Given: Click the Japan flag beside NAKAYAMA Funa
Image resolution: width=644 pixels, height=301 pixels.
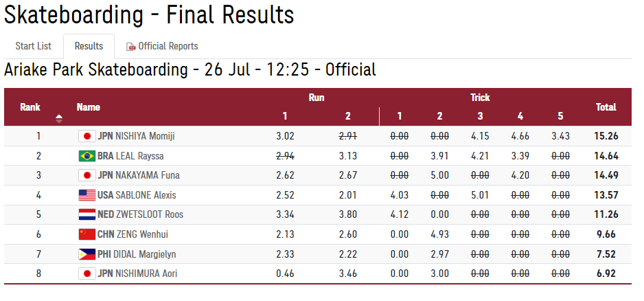Looking at the screenshot, I should (87, 175).
